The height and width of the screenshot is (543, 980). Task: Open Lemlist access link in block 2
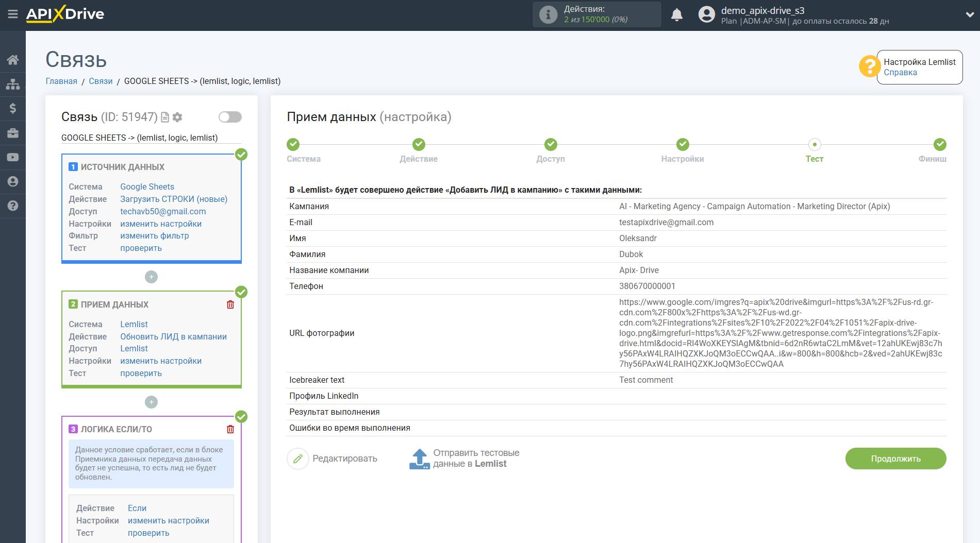point(134,348)
